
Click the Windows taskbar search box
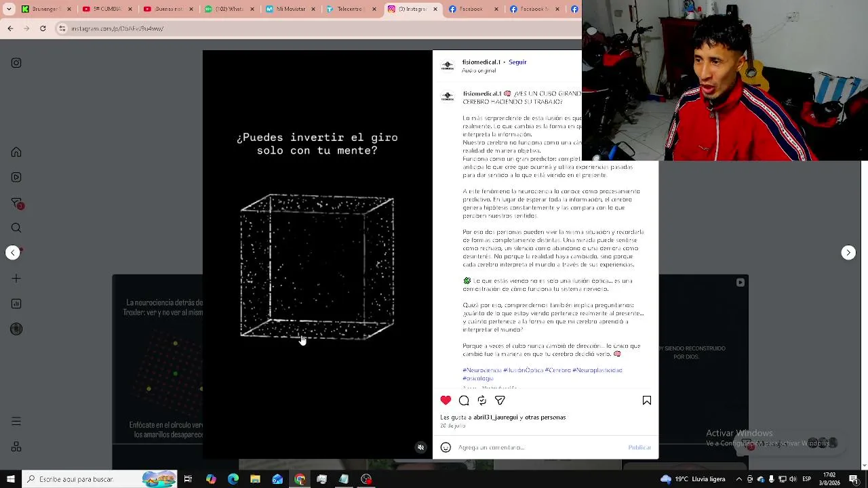tap(100, 479)
